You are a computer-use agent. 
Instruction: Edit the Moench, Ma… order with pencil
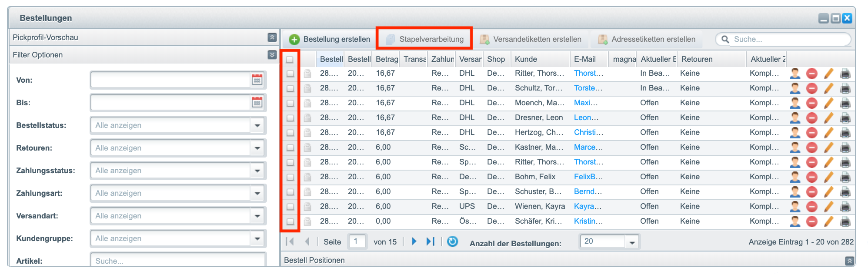[828, 103]
